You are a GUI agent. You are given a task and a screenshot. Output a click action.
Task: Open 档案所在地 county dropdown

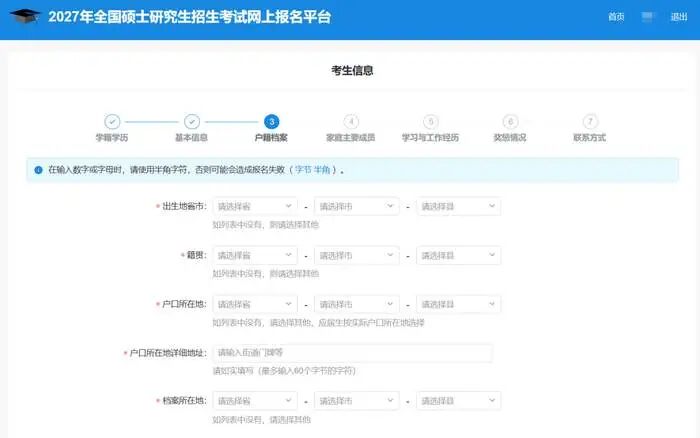click(x=458, y=401)
